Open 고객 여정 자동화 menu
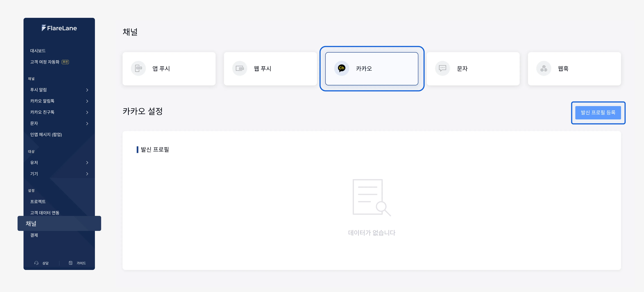This screenshot has width=644, height=292. tap(45, 62)
